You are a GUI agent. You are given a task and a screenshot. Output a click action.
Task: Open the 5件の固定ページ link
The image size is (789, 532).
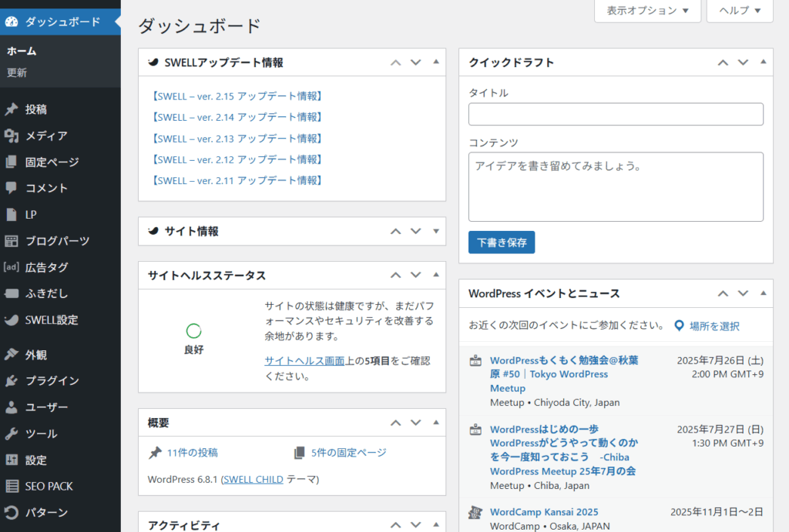pos(349,453)
